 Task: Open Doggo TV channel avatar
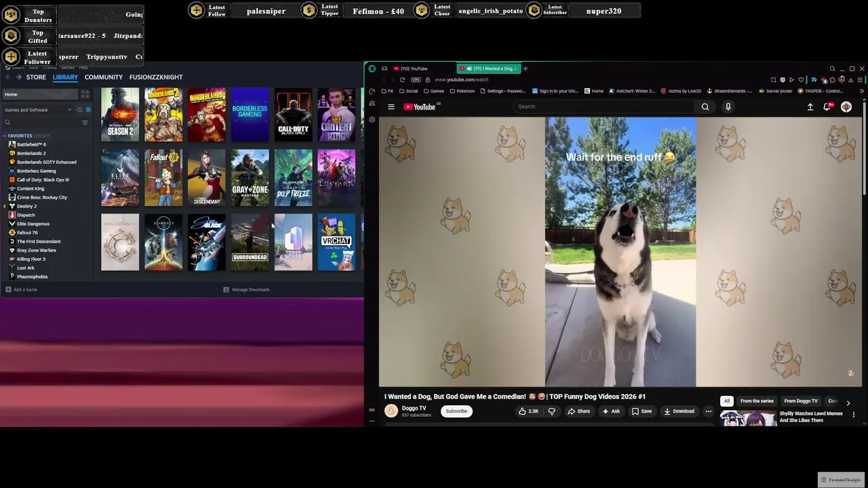[x=391, y=411]
